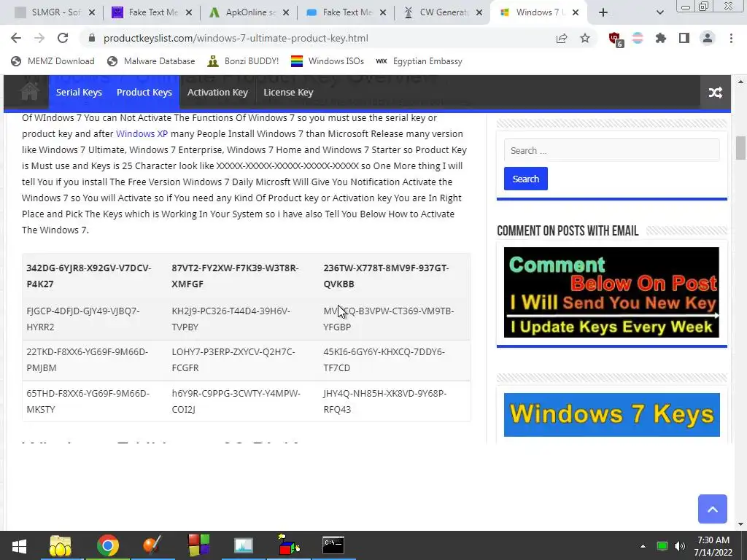The height and width of the screenshot is (560, 747).
Task: Close the SLMGR tab
Action: (x=92, y=13)
